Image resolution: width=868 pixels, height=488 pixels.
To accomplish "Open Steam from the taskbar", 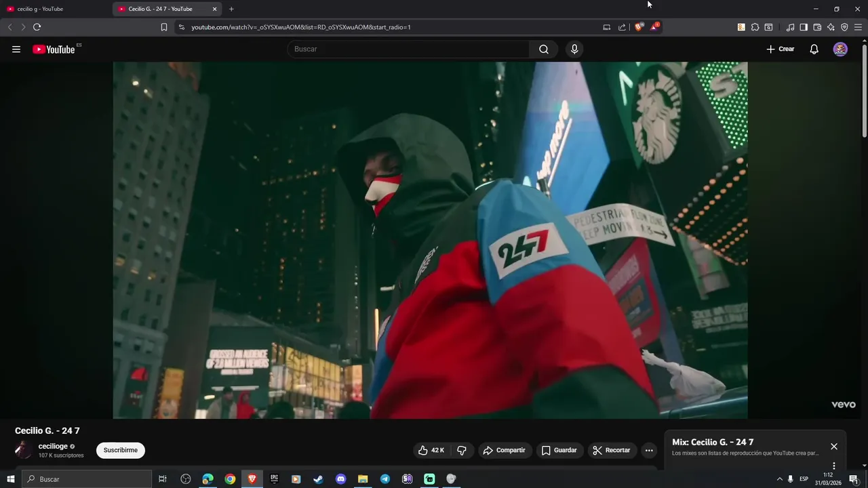I will (318, 479).
